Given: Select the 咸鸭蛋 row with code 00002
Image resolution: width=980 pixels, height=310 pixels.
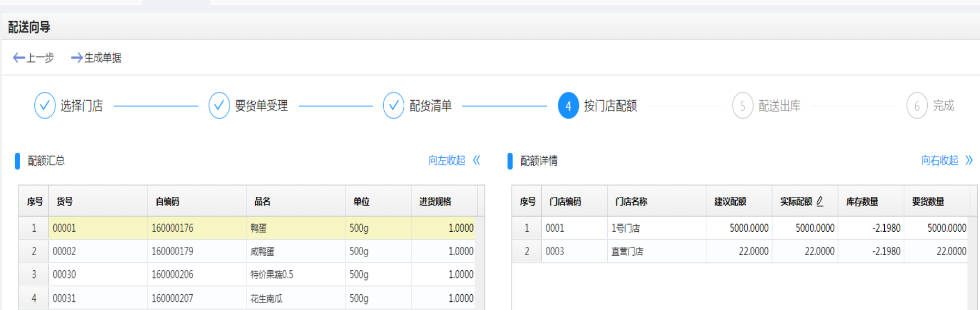Looking at the screenshot, I should 248,251.
